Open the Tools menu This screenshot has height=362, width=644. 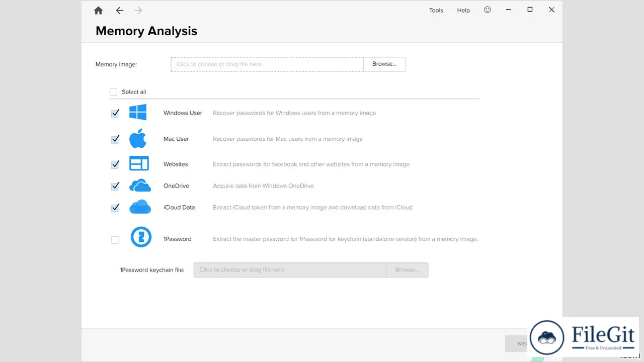coord(436,10)
